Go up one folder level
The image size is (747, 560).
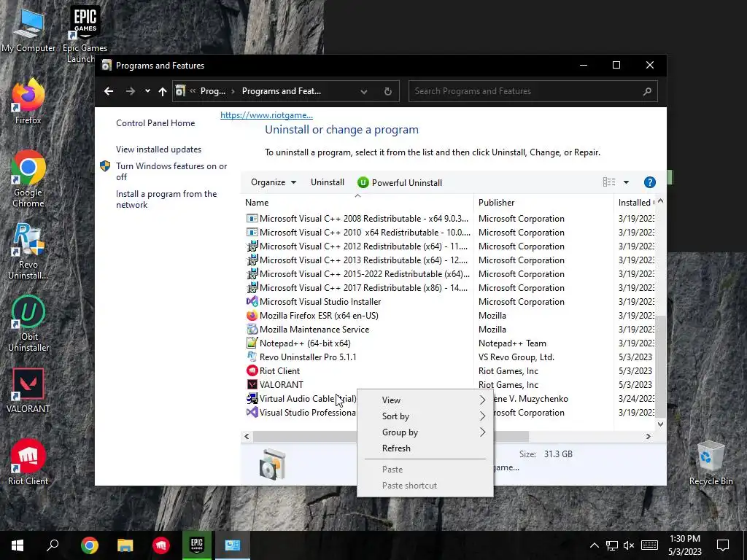click(163, 91)
